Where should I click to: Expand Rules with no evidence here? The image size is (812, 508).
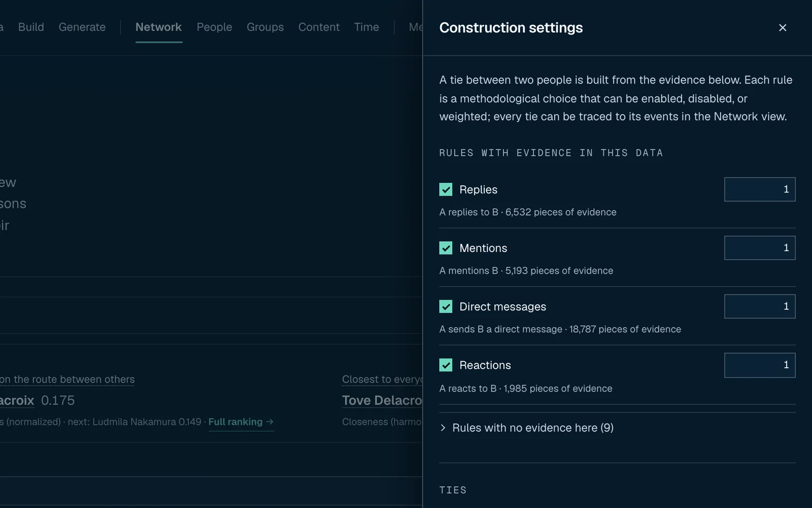(526, 428)
